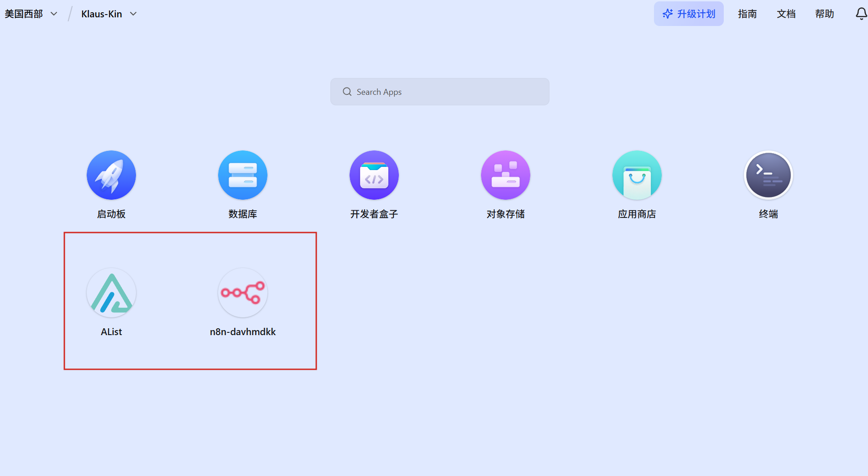Launch the 终端 terminal icon
This screenshot has width=868, height=476.
coord(769,175)
